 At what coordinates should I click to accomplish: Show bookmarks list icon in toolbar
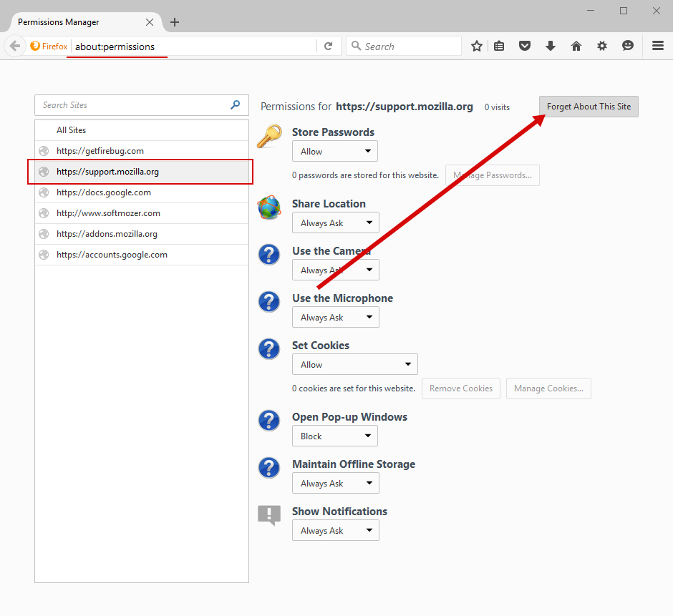(x=499, y=46)
